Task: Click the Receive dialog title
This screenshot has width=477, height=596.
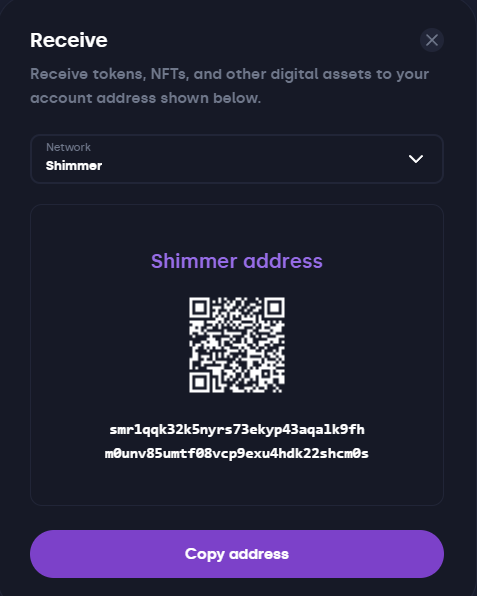Action: pyautogui.click(x=69, y=40)
